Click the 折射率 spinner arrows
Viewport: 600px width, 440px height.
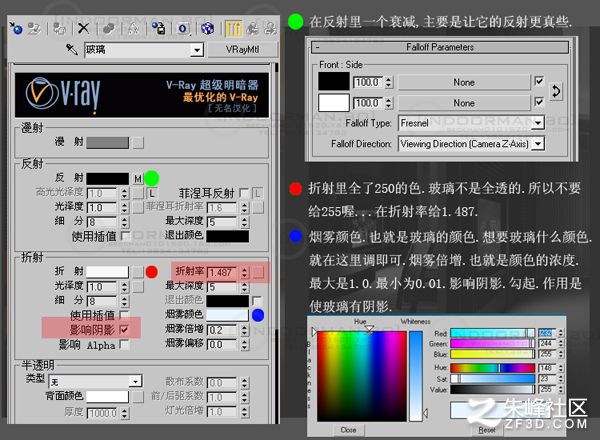click(244, 272)
